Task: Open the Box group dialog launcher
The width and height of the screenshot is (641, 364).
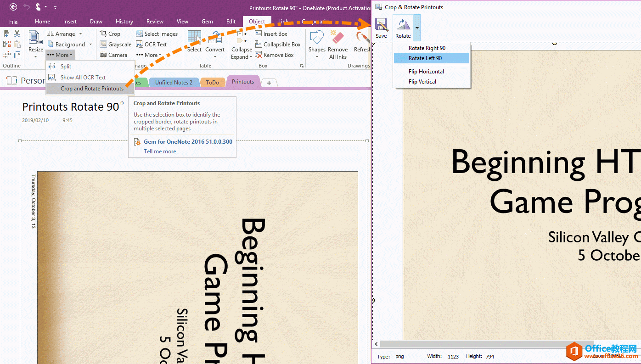Action: pos(302,66)
